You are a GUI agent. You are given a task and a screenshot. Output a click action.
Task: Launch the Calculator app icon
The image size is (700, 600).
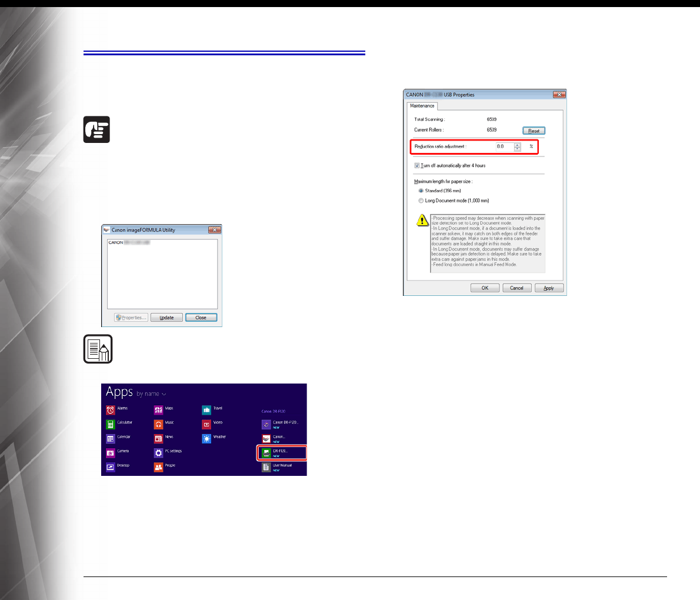coord(110,424)
